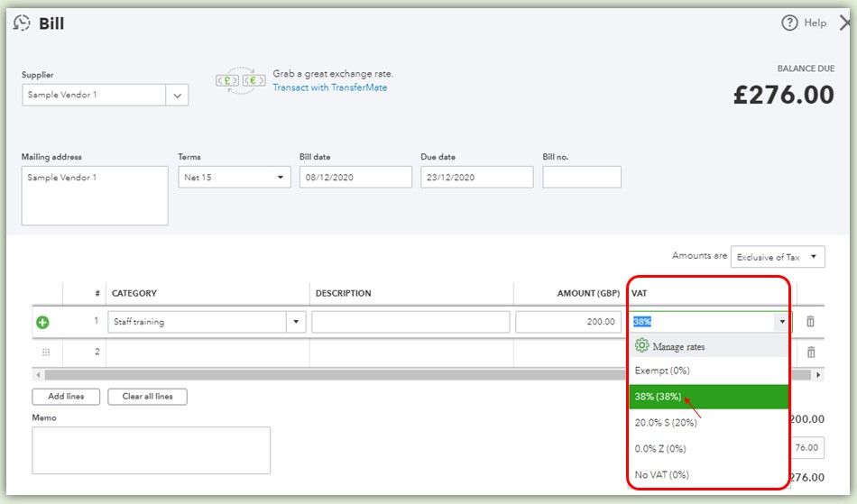857x504 pixels.
Task: Click the empty description cell in row 2
Action: pyautogui.click(x=411, y=353)
